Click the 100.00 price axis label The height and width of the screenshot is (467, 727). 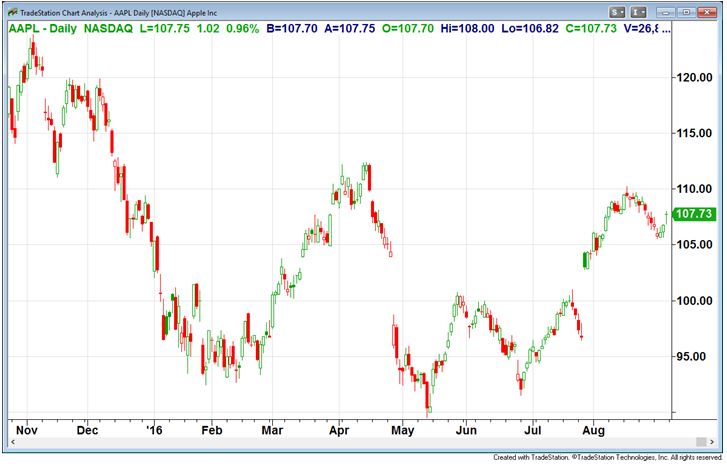coord(693,301)
